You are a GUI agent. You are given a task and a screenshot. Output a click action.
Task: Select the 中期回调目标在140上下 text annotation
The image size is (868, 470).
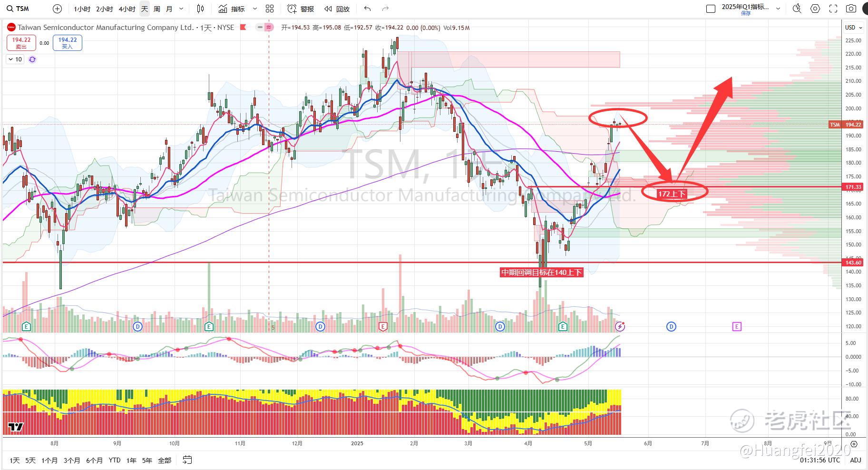[542, 273]
